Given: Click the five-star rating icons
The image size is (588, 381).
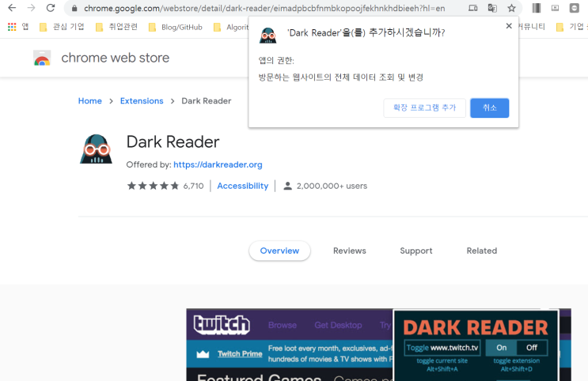Looking at the screenshot, I should pyautogui.click(x=153, y=186).
